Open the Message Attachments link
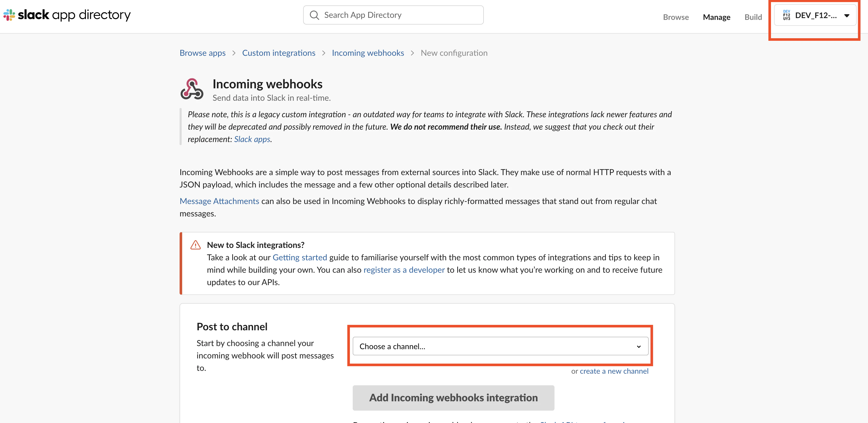The height and width of the screenshot is (423, 868). (x=219, y=201)
